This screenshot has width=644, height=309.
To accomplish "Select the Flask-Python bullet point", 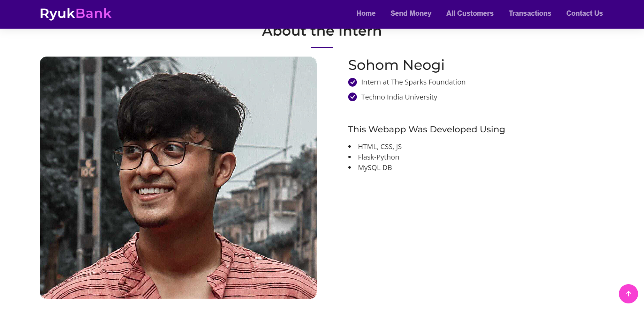I will tap(378, 157).
